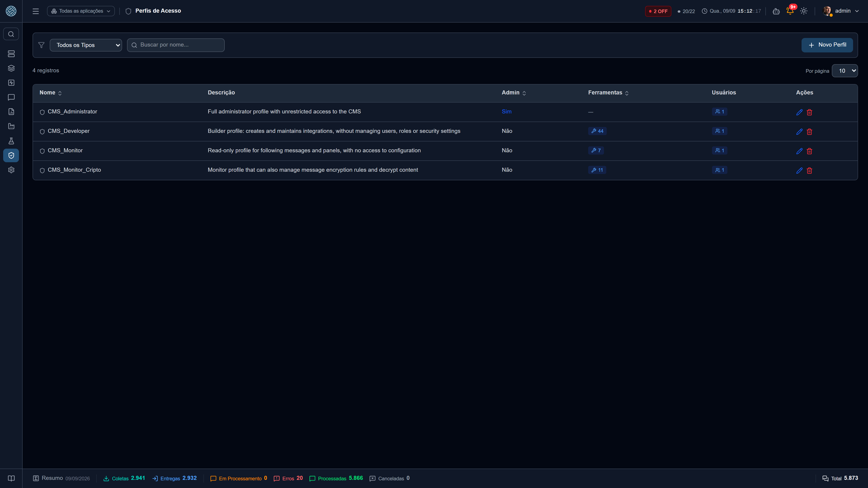Image resolution: width=868 pixels, height=488 pixels.
Task: Click the Novo Perfil button
Action: pyautogui.click(x=827, y=45)
